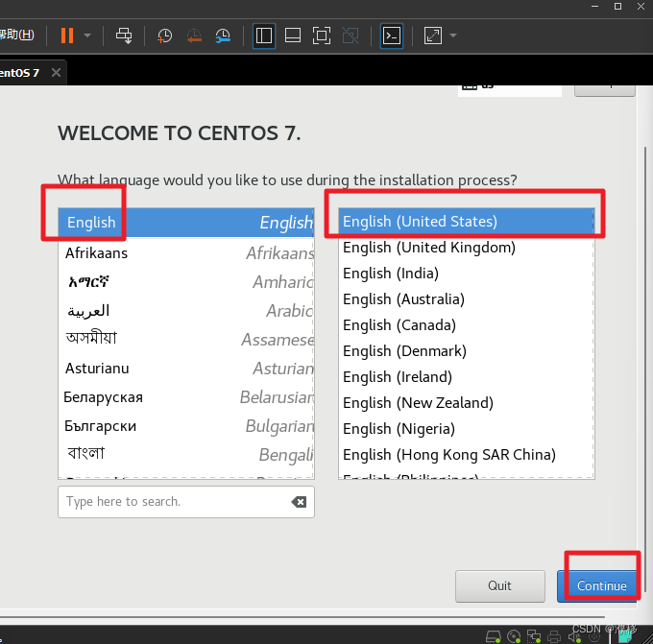Expand the stretch guest options arrow

[x=453, y=36]
